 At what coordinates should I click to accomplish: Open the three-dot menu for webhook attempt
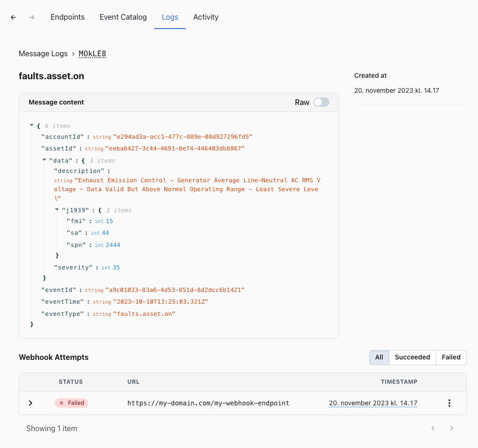click(x=449, y=403)
